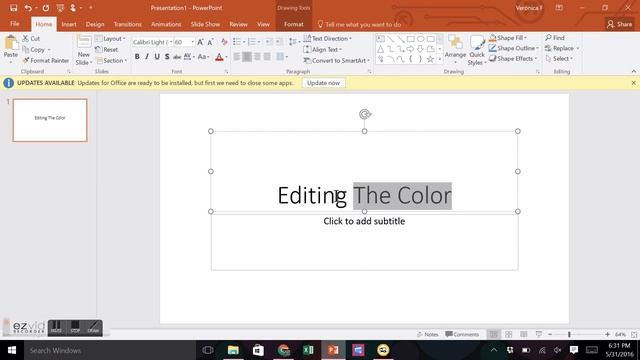Justify the paragraph text

[267, 57]
